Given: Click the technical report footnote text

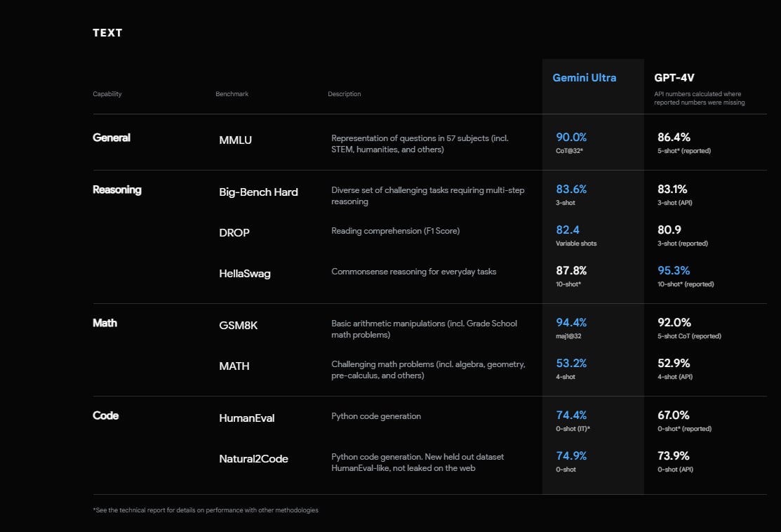Looking at the screenshot, I should point(205,510).
